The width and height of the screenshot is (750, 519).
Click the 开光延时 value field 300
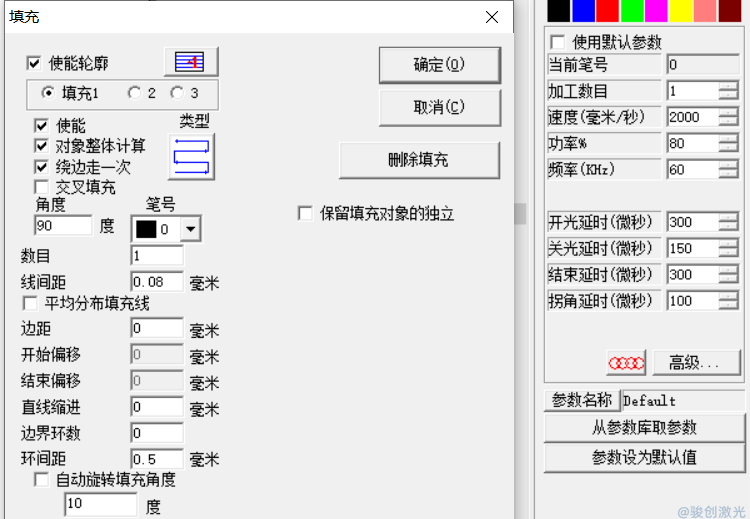(693, 222)
